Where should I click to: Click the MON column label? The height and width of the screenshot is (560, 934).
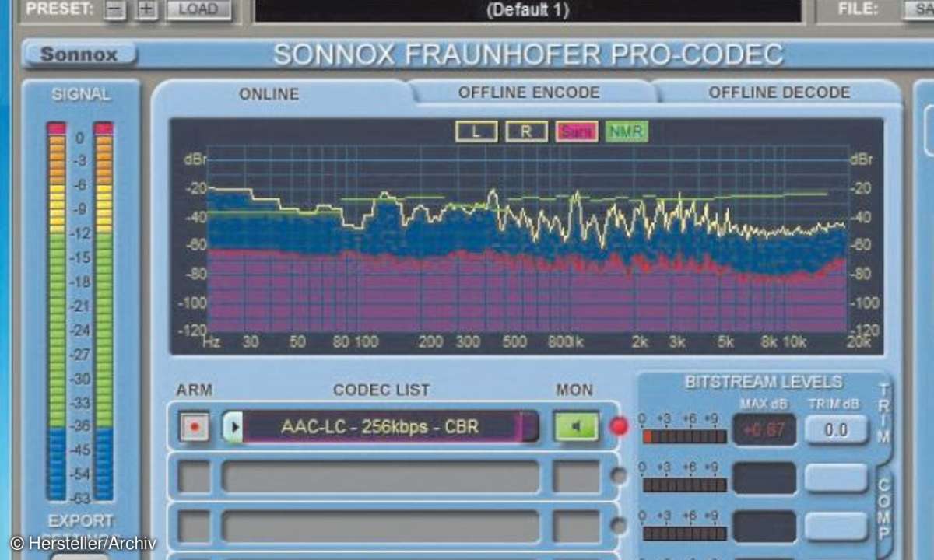(x=574, y=390)
